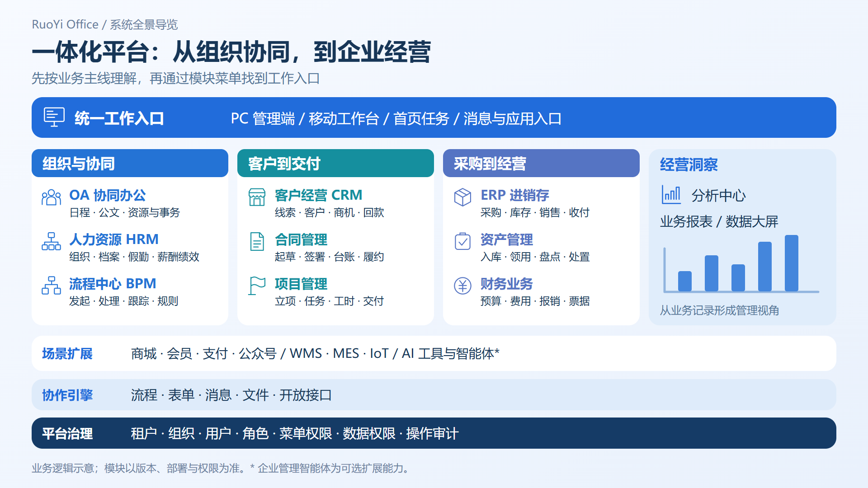Click text 从业务记录形成管理视角

pyautogui.click(x=719, y=310)
